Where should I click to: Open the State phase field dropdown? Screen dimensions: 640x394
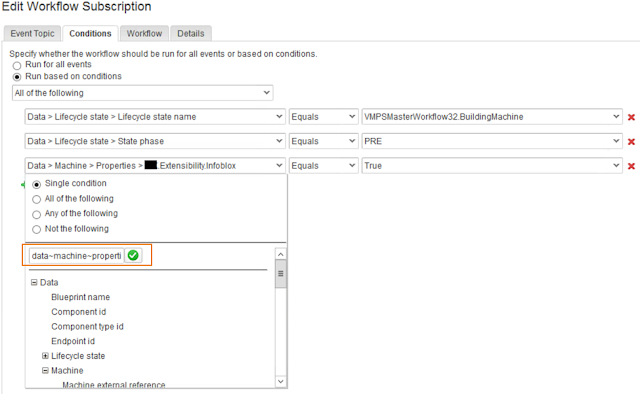[x=155, y=141]
